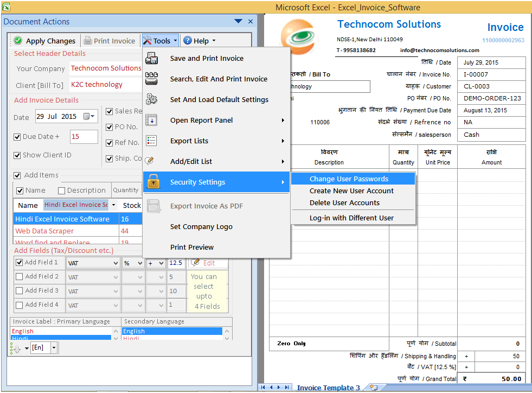Open the Document Actions pane options arrow
The image size is (532, 393).
239,21
